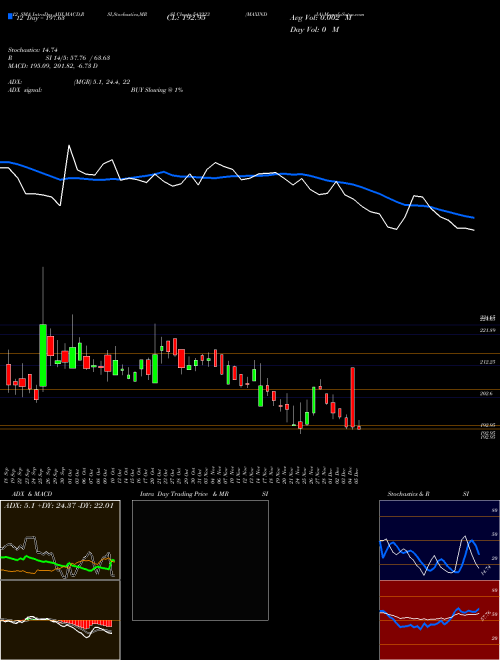Screen dimensions: 500x660
Task: Click the '221.59' price axis label
Action: click(x=487, y=331)
